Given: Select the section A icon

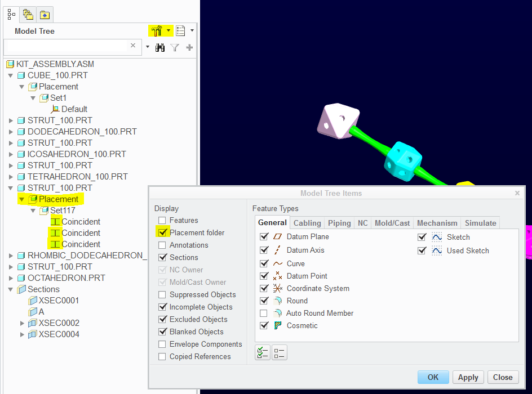Looking at the screenshot, I should coord(33,312).
